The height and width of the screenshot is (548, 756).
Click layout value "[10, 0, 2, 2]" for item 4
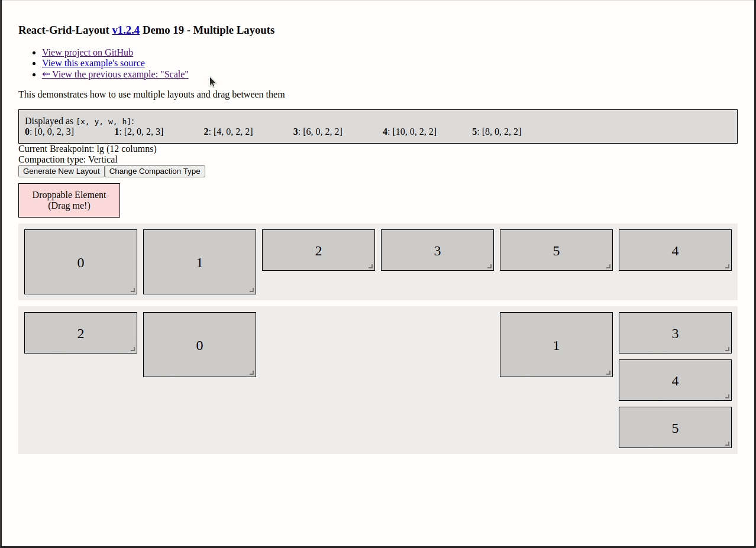pyautogui.click(x=415, y=132)
